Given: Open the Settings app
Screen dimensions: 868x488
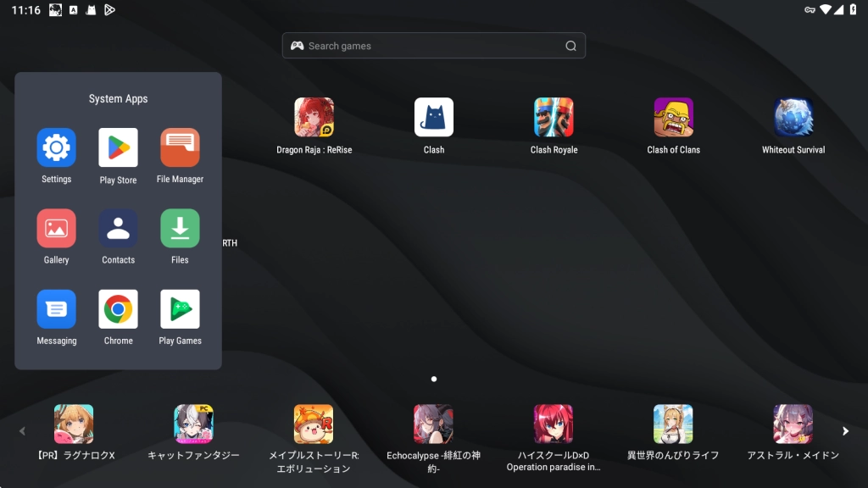Looking at the screenshot, I should click(56, 148).
